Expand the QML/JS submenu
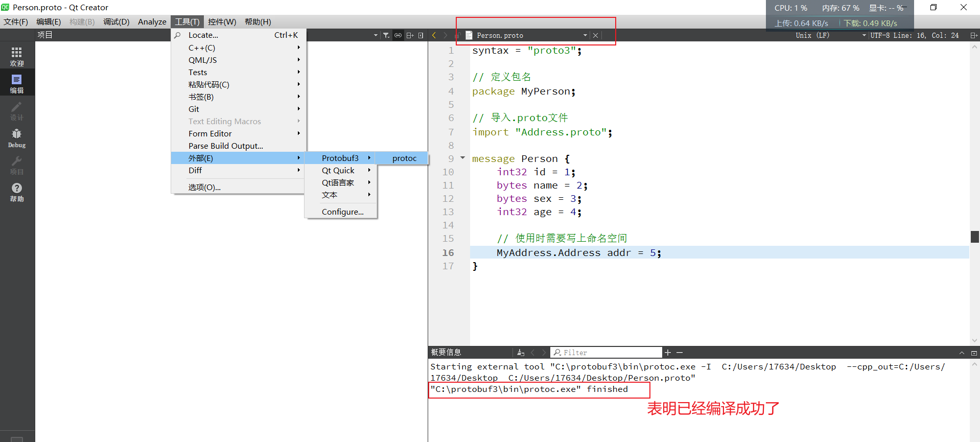This screenshot has width=980, height=442. tap(239, 60)
